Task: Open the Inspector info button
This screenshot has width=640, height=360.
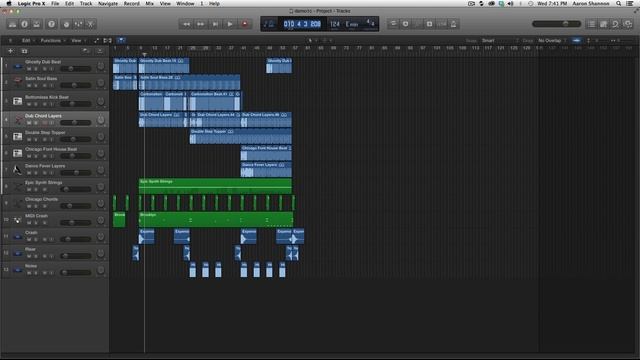Action: [24, 24]
